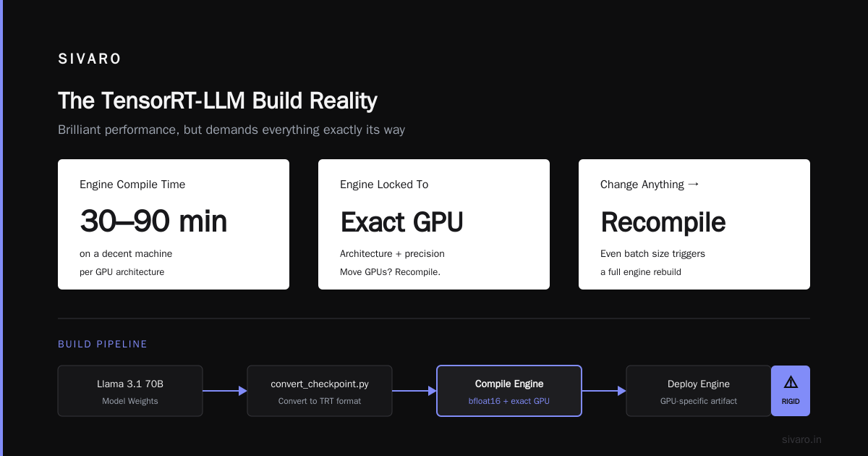Click the "Engine Compile Time" card label
The width and height of the screenshot is (868, 456).
click(132, 185)
